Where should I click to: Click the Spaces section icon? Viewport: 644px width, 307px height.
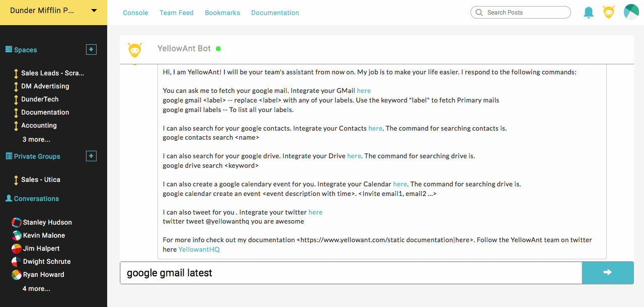(9, 49)
